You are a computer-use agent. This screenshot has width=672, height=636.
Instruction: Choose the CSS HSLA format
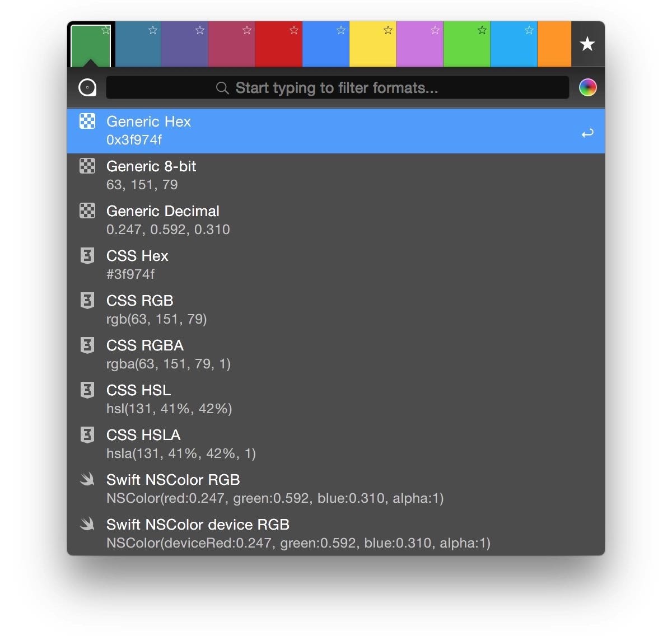click(x=336, y=445)
